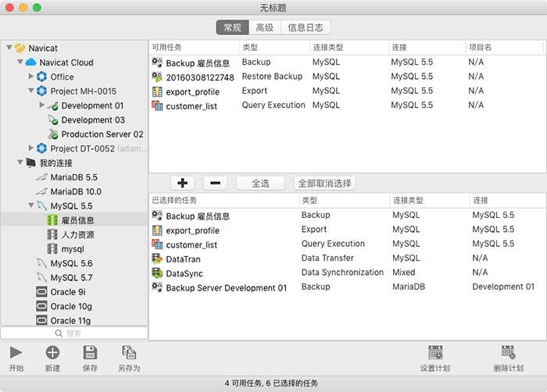Screen dimensions: 547x392
Task: Click the Set Schedule (设置计划) calendar icon
Action: point(435,353)
